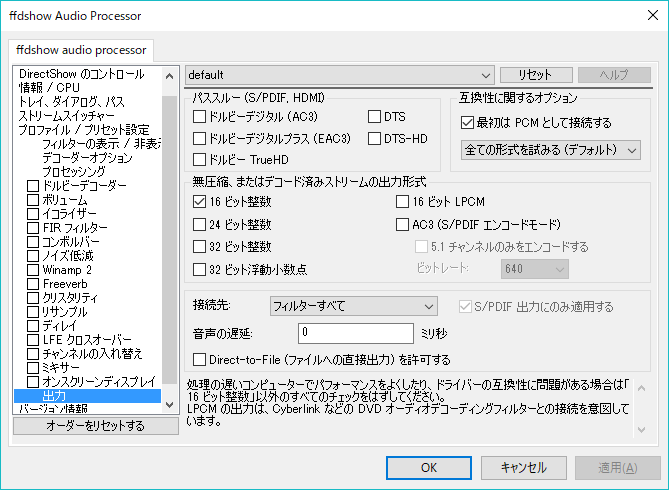
Task: Click the 音声の遅延 input field
Action: (x=356, y=333)
